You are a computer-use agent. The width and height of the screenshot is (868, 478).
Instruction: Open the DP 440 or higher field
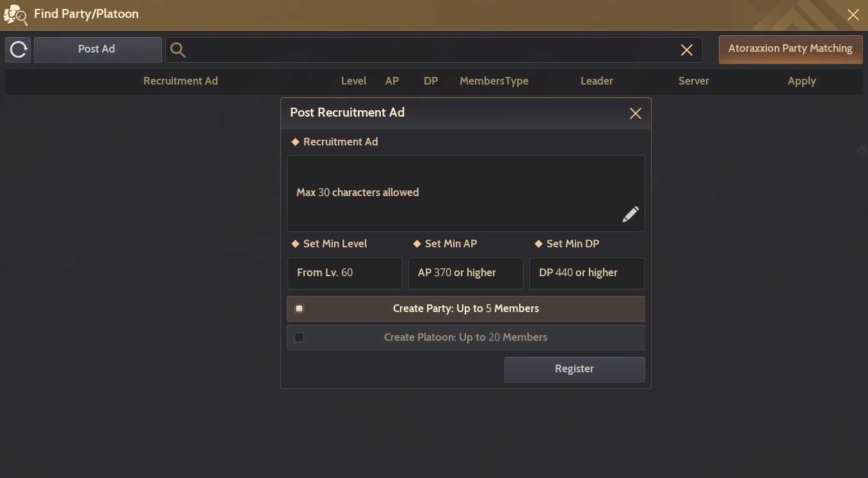(586, 273)
